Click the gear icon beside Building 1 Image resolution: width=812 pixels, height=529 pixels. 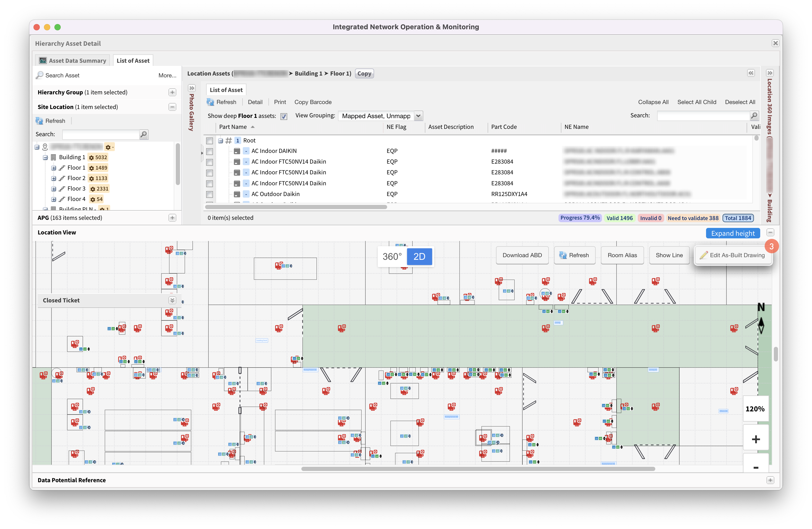tap(91, 158)
